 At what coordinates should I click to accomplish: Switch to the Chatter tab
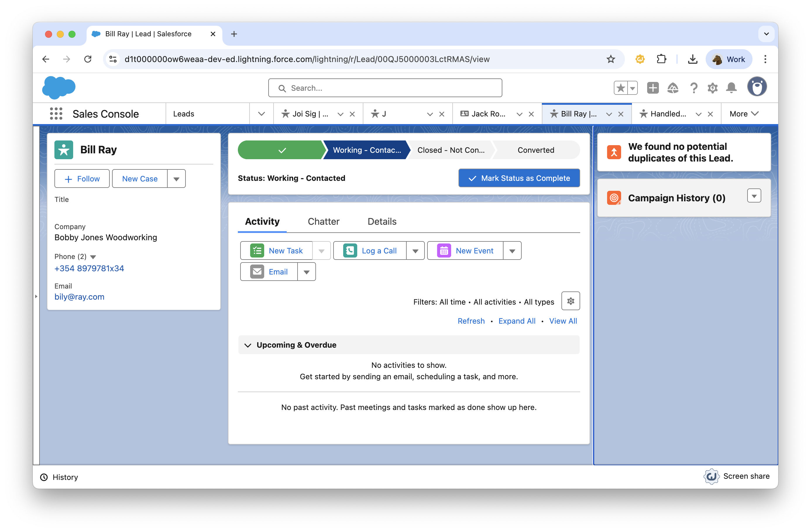(x=323, y=222)
